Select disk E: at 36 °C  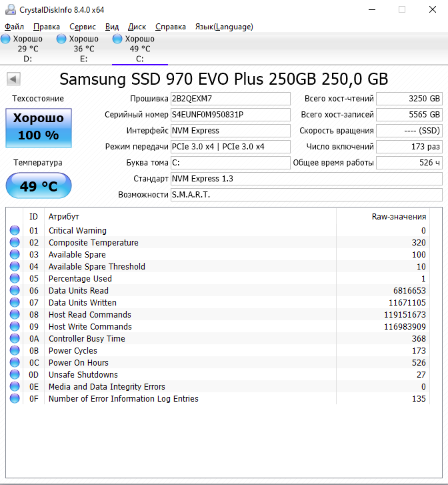click(83, 49)
